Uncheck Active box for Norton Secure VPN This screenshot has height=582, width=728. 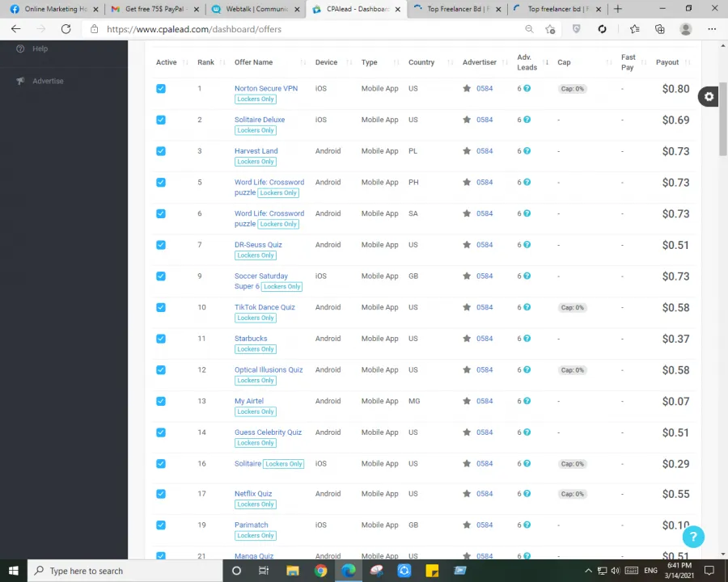161,89
